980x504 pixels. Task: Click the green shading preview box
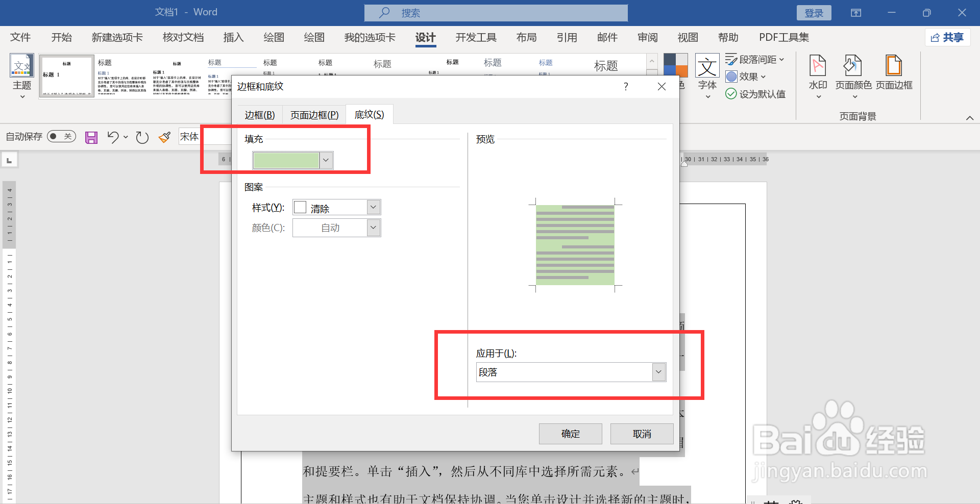click(575, 245)
